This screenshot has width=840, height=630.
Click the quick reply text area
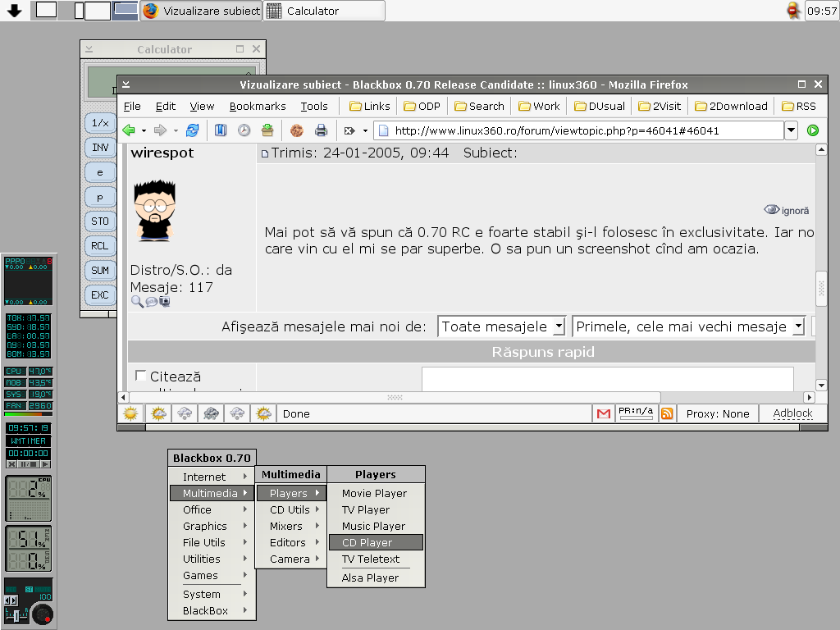pyautogui.click(x=607, y=379)
